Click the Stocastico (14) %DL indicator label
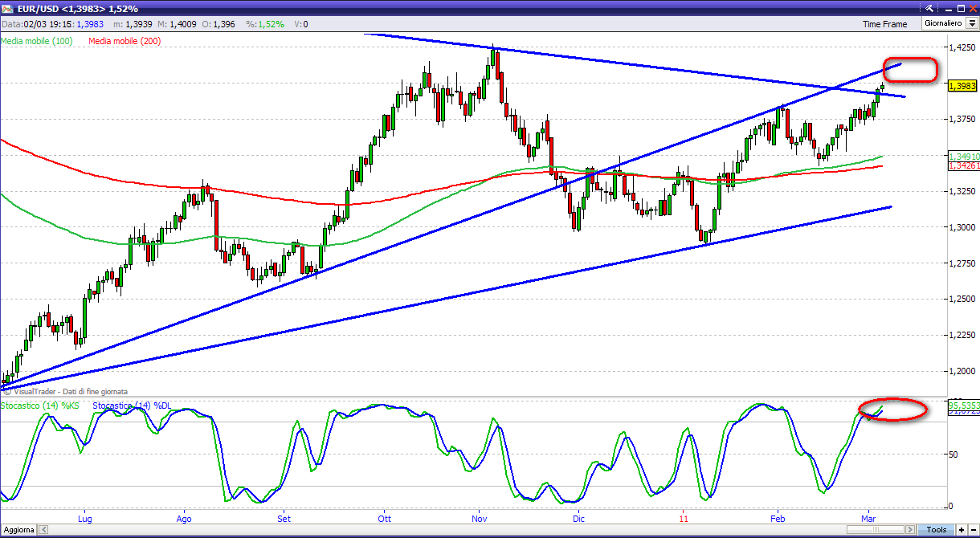The height and width of the screenshot is (538, 980). [x=133, y=406]
